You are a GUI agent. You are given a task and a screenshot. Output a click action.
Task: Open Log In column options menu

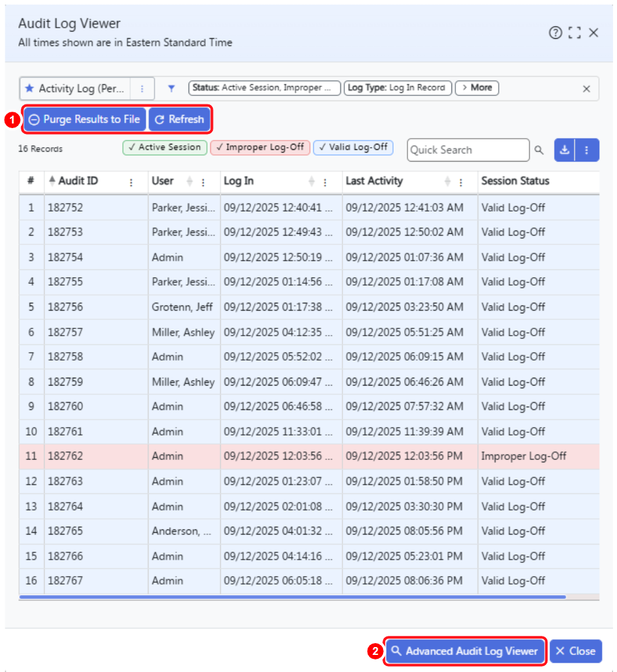tap(325, 182)
